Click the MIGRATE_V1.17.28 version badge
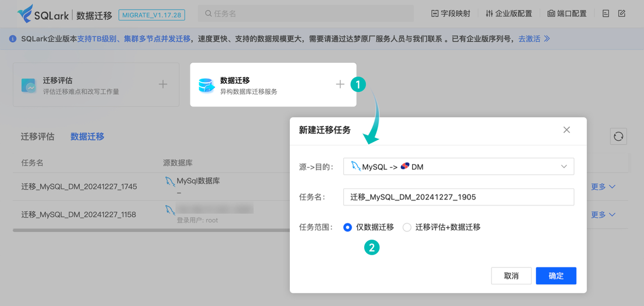This screenshot has width=644, height=306. coord(151,15)
